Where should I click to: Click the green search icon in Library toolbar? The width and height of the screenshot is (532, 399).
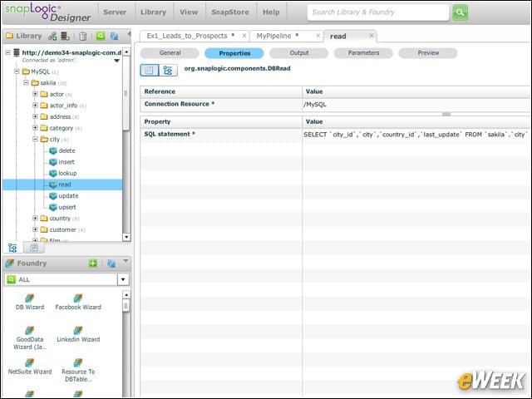click(101, 36)
